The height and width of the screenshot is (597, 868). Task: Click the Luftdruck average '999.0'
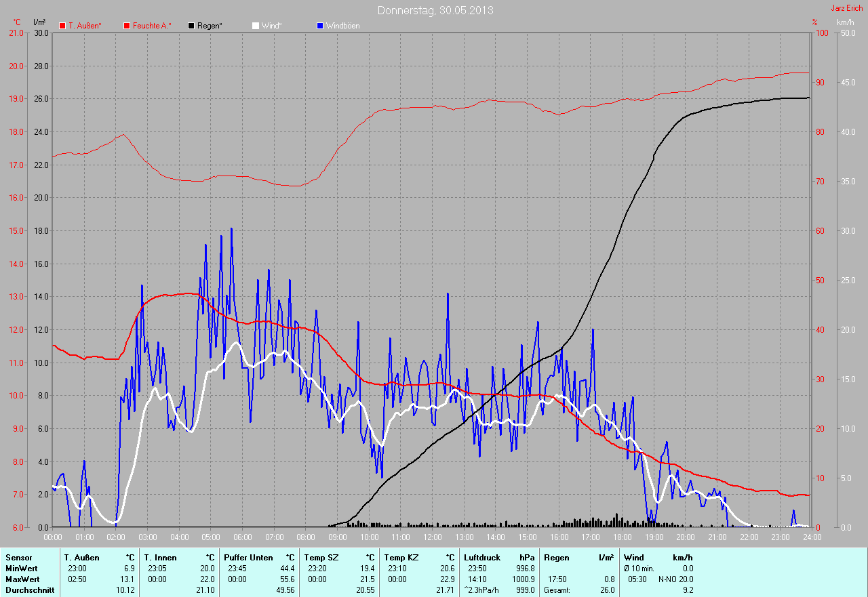pos(524,590)
